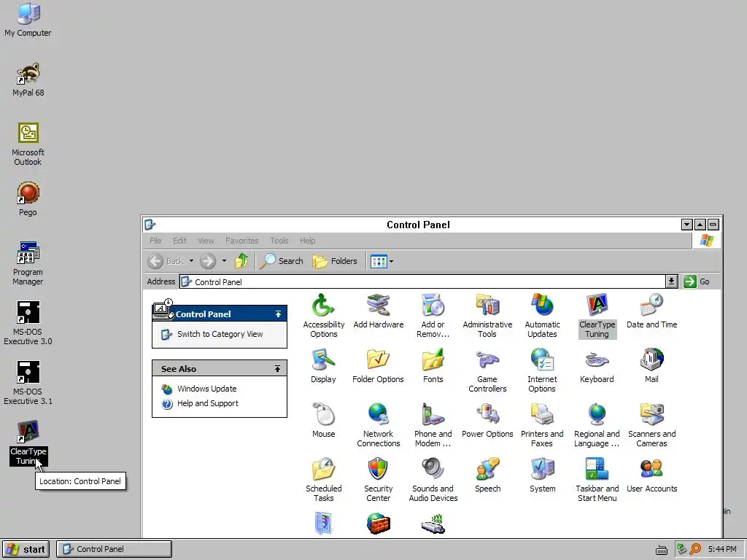The image size is (747, 560).
Task: Open the Mouse applet
Action: coord(323,421)
